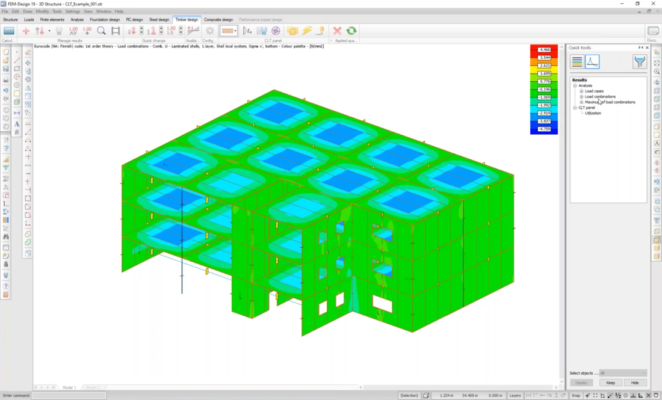Viewport: 662px width, 400px height.
Task: Click the text A tool in left toolbar
Action: (16, 124)
